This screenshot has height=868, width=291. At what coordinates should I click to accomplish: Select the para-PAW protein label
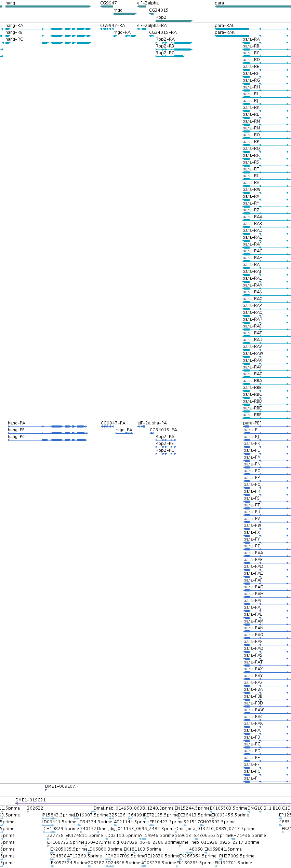coord(254,710)
